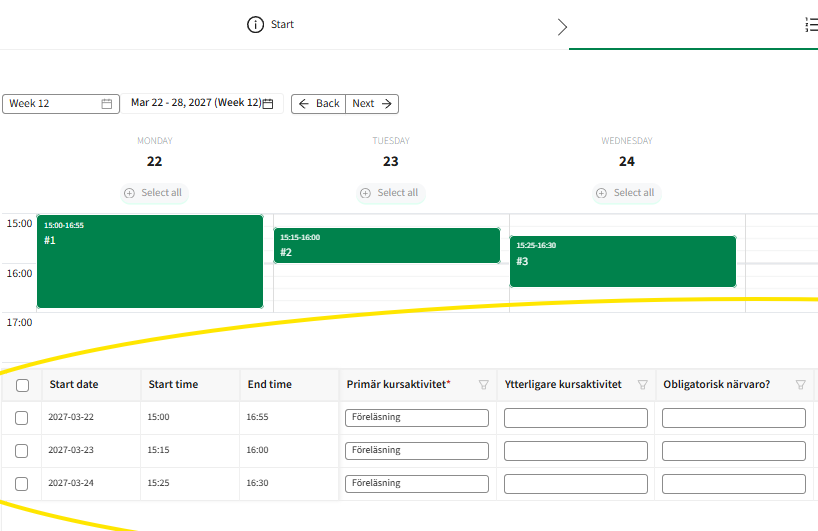Open Ytterligare kursaktivitet field for 2027-03-24

click(x=576, y=484)
